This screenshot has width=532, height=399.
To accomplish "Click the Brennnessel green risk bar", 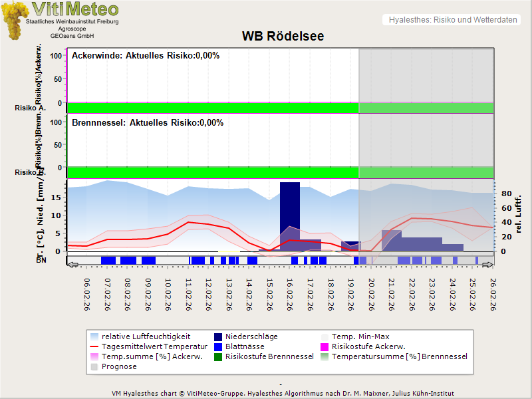I will point(213,172).
